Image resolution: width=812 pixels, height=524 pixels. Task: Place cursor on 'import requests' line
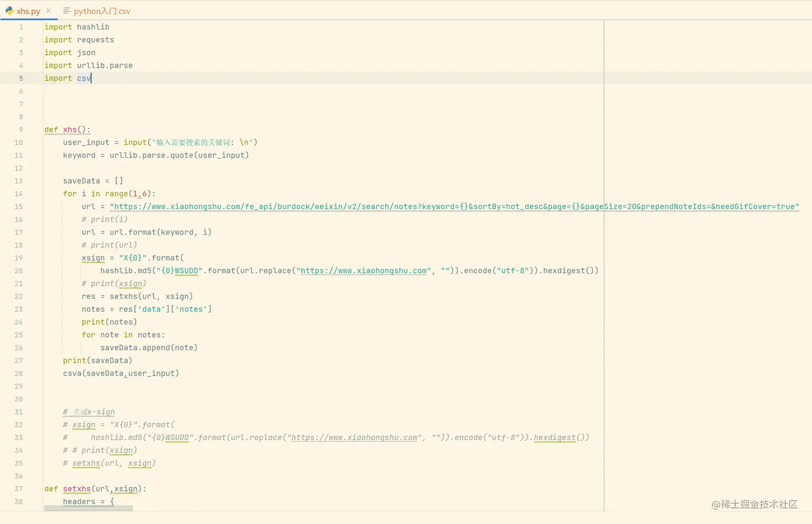point(79,40)
